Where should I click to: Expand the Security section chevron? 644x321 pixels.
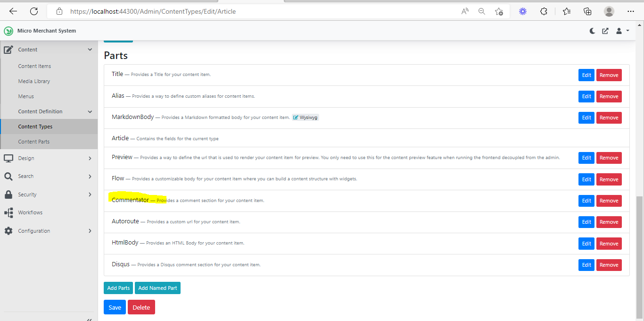tap(90, 194)
